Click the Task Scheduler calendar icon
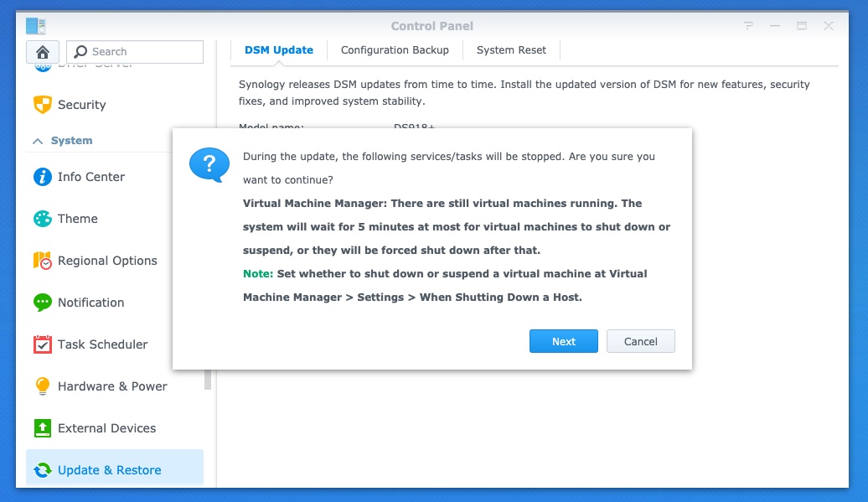Viewport: 868px width, 502px height. coord(43,344)
